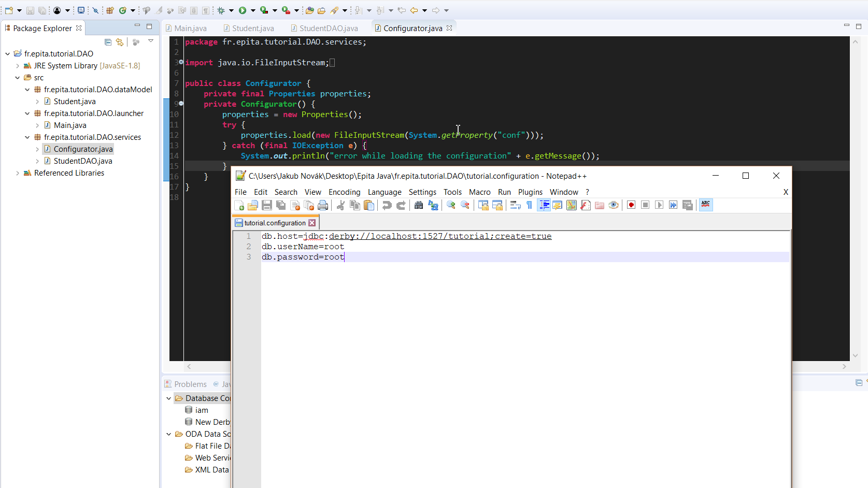The image size is (868, 488).
Task: Select Student.java in Package Explorer
Action: 75,102
